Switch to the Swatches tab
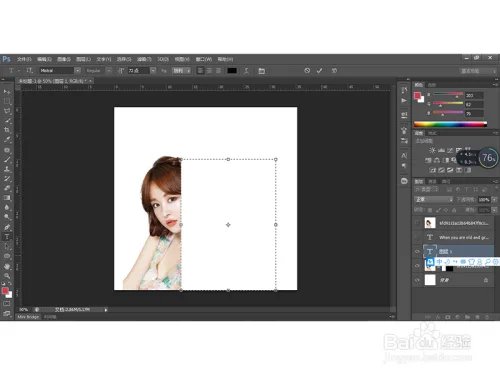Image resolution: width=500 pixels, height=375 pixels. tap(432, 85)
